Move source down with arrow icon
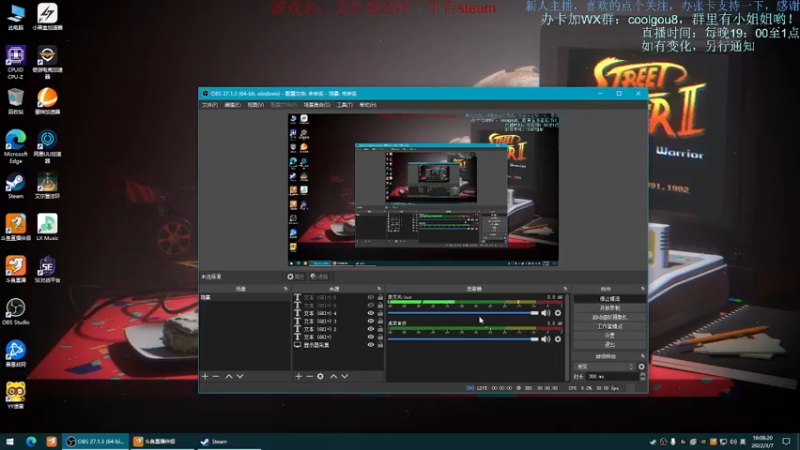Screen dimensions: 800x450 pyautogui.click(x=345, y=377)
